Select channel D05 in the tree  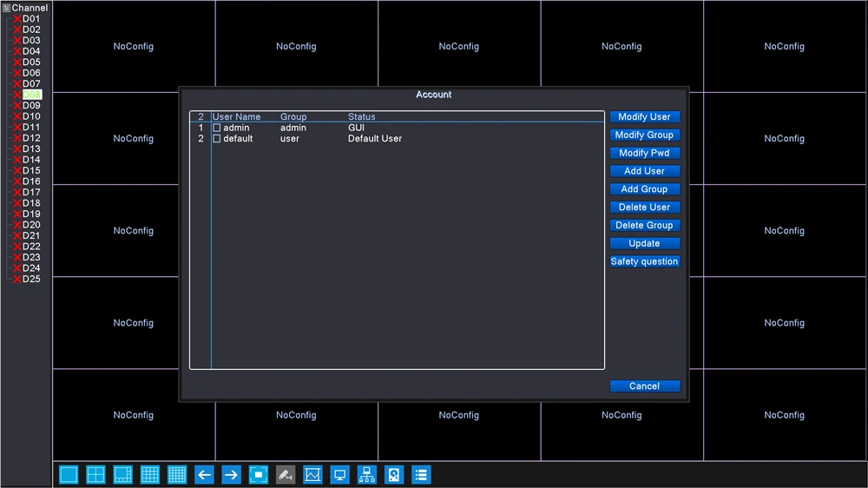click(31, 62)
